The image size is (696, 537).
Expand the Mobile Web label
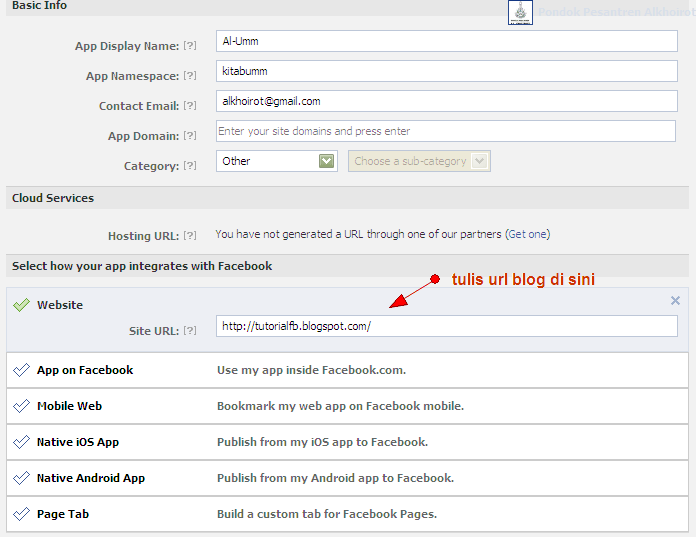(x=69, y=406)
